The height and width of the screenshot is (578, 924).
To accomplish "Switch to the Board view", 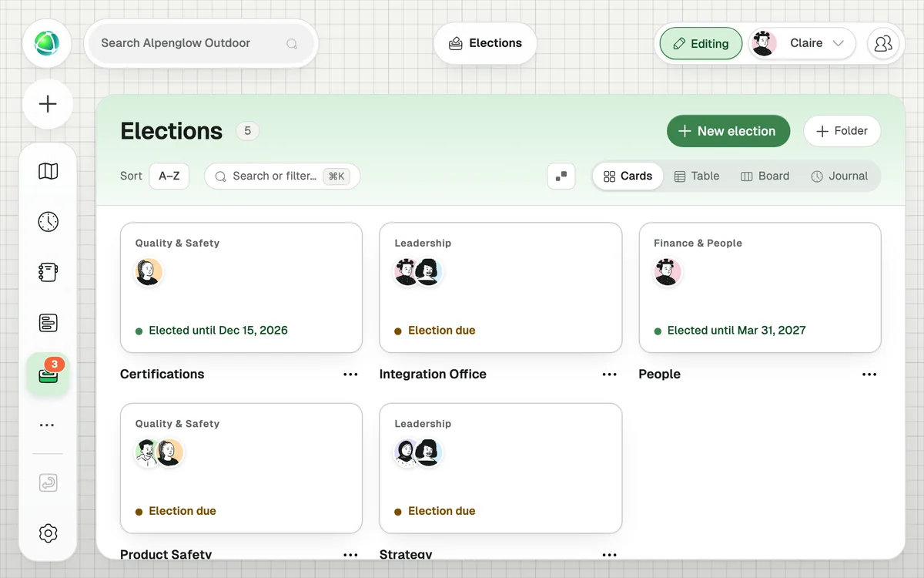I will [x=765, y=176].
